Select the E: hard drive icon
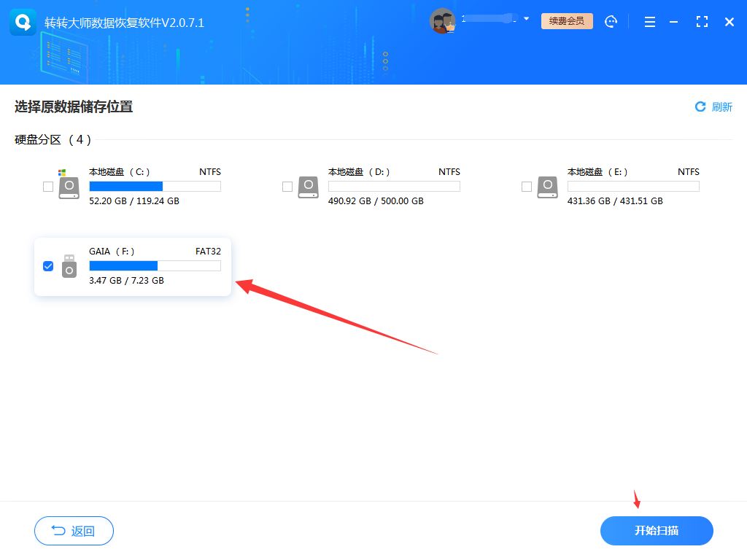This screenshot has height=560, width=747. click(547, 187)
